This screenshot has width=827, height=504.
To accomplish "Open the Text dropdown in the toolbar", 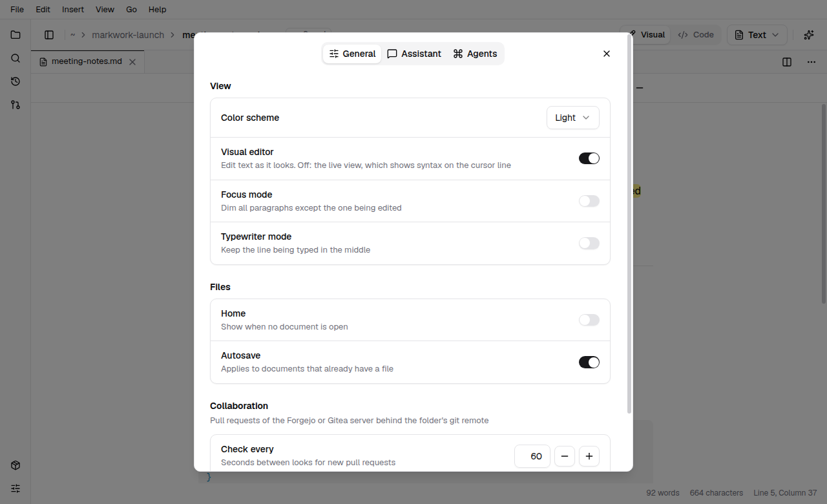I will tap(757, 35).
